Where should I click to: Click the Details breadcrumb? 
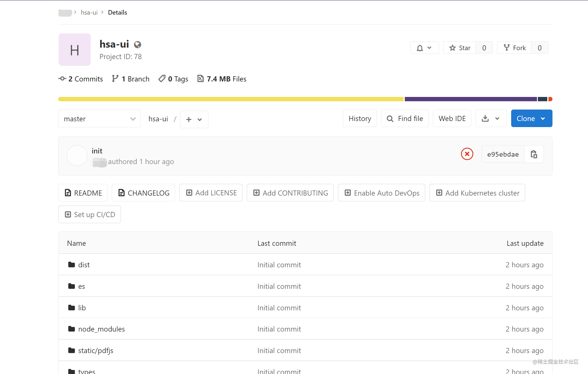tap(118, 12)
